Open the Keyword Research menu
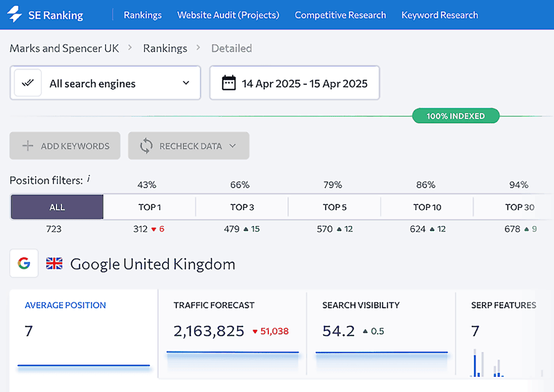The image size is (554, 392). pyautogui.click(x=439, y=15)
